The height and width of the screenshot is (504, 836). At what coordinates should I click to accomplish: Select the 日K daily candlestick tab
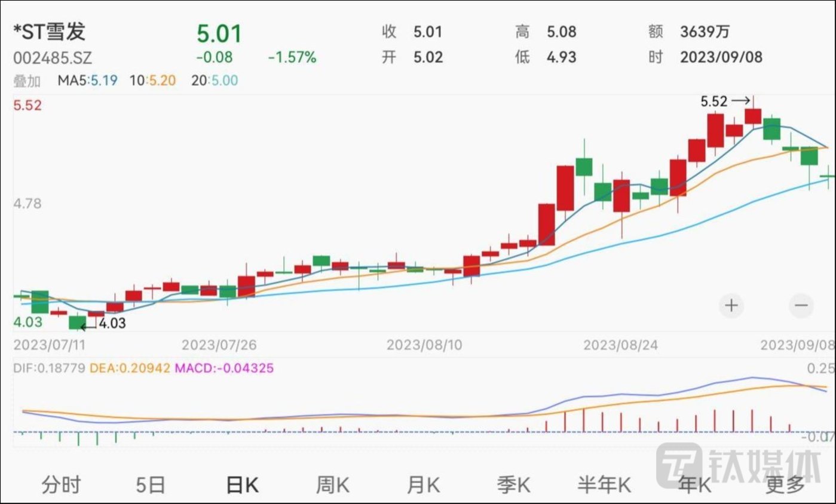pyautogui.click(x=242, y=485)
